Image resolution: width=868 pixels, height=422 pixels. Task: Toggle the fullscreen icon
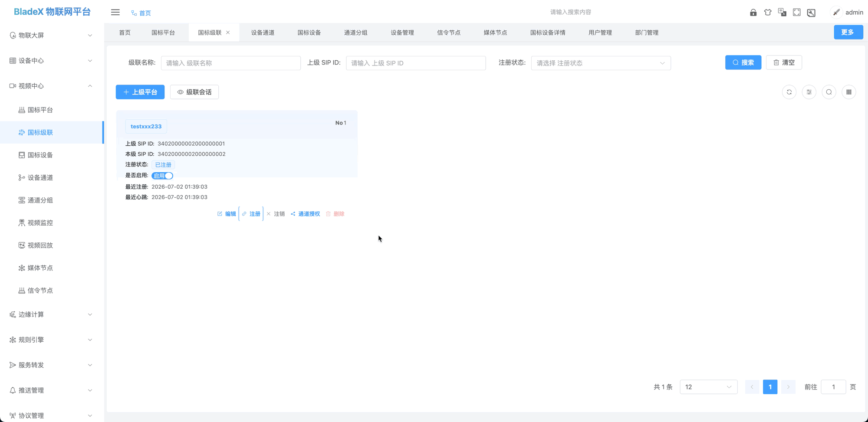(797, 13)
